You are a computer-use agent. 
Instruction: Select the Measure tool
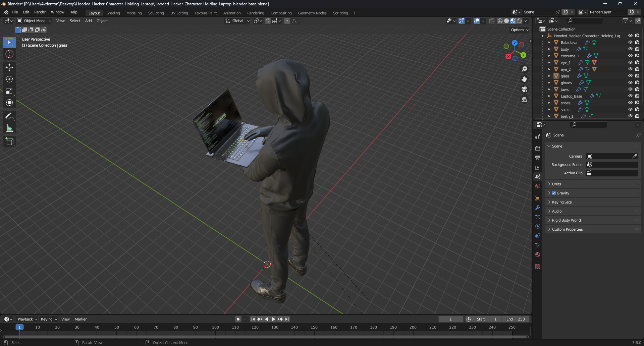click(9, 128)
